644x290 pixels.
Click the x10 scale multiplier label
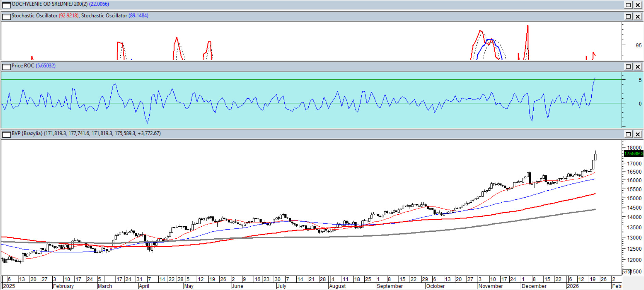tap(626, 272)
